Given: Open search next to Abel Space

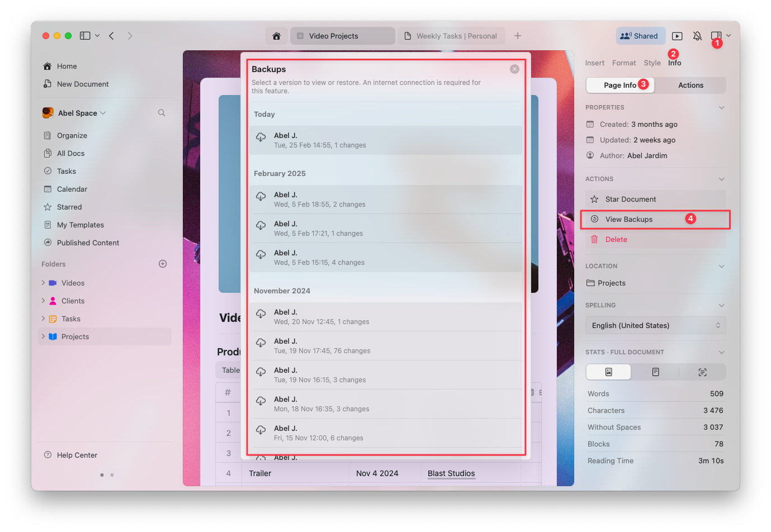Looking at the screenshot, I should (x=162, y=112).
